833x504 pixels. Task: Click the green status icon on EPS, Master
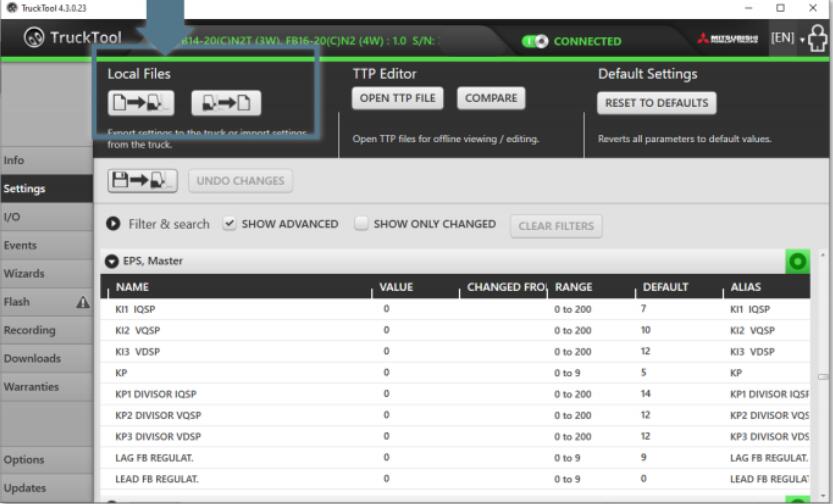pyautogui.click(x=797, y=262)
